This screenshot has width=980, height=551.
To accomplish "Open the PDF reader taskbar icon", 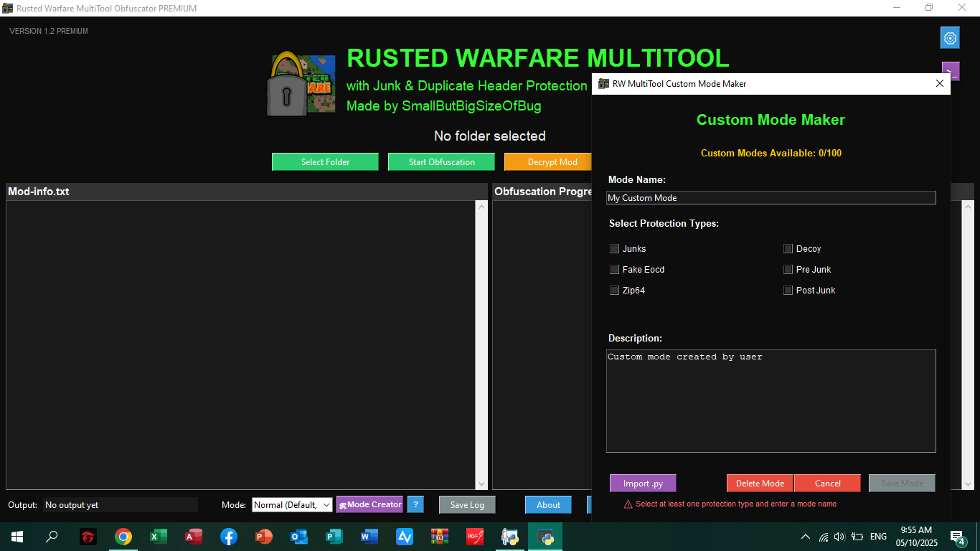I will pyautogui.click(x=475, y=537).
